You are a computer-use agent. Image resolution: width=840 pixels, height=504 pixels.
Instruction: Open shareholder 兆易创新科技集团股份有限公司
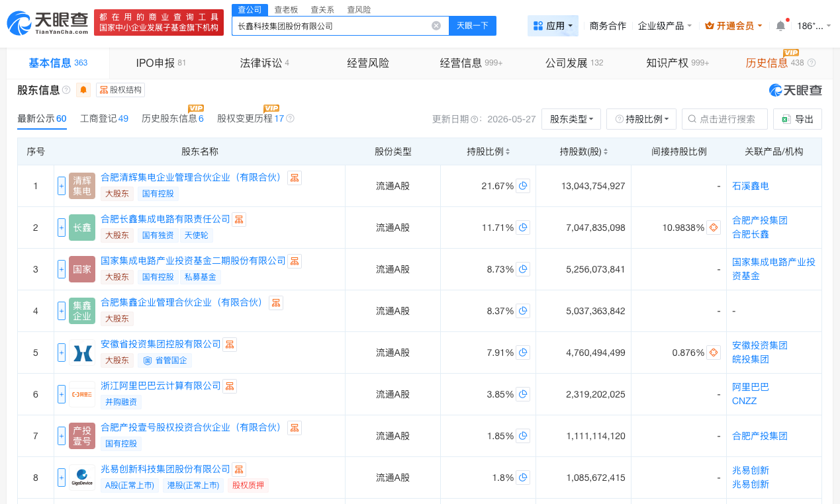point(165,469)
